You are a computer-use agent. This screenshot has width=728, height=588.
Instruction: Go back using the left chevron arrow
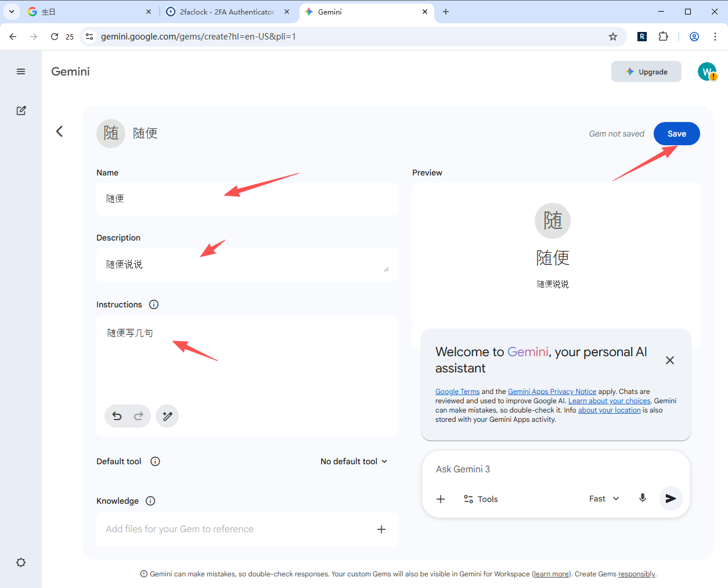59,131
